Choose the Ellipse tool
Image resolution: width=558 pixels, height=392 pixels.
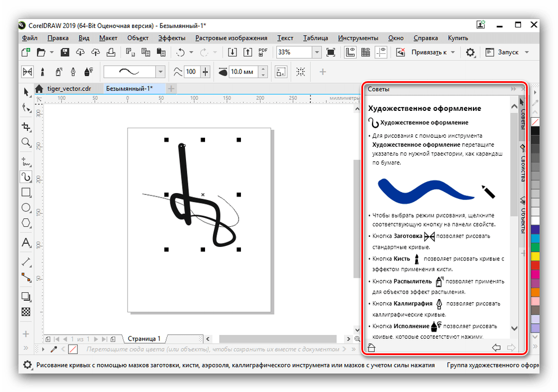click(x=26, y=208)
